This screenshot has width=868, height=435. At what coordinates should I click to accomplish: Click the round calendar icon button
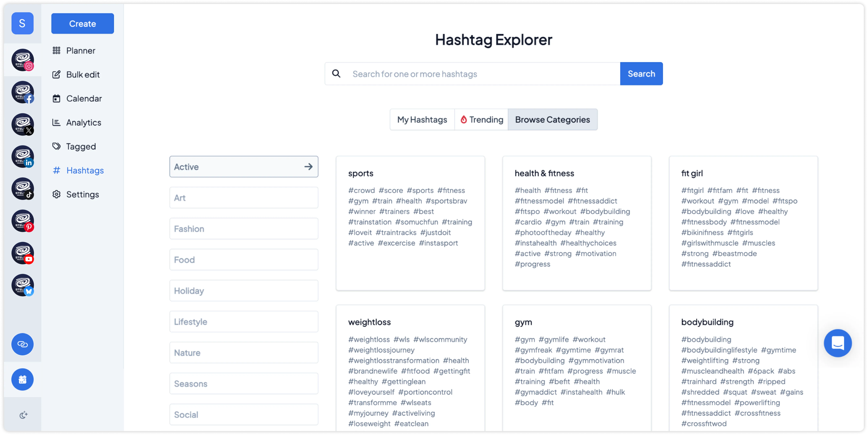pos(22,379)
